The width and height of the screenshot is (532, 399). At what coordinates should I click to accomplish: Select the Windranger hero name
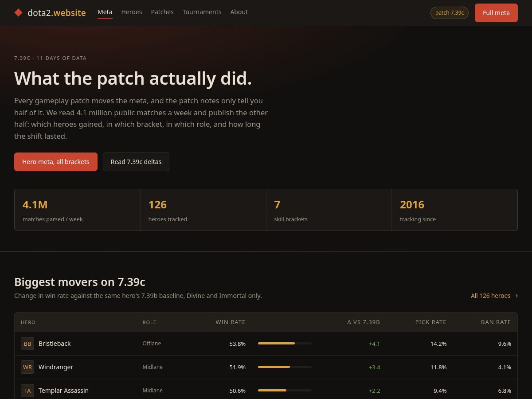click(x=56, y=367)
